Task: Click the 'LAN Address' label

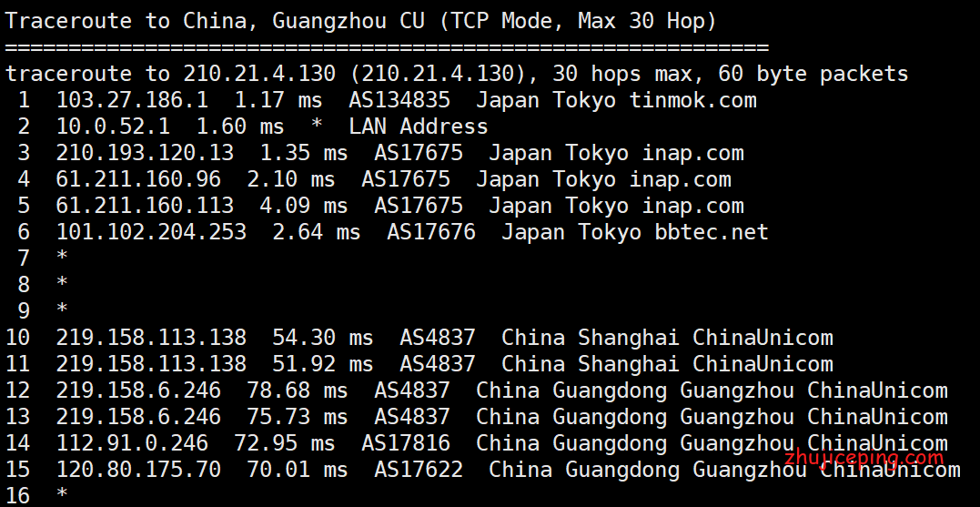Action: click(x=419, y=127)
